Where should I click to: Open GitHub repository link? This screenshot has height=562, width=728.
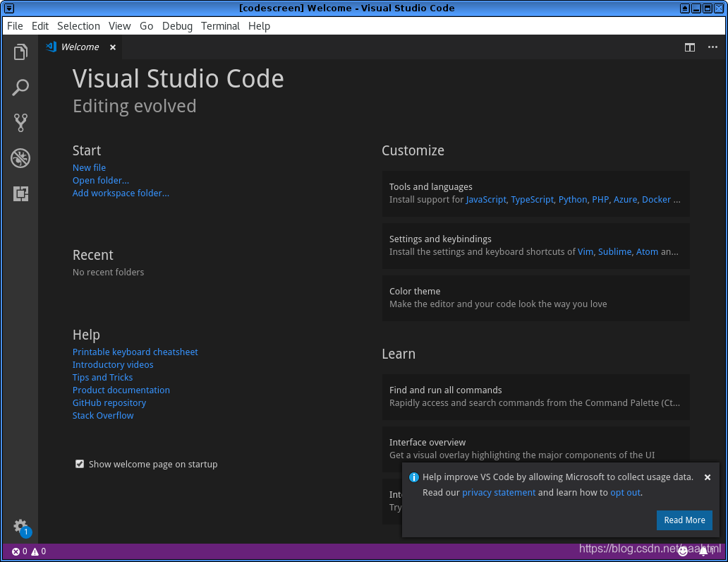click(109, 402)
